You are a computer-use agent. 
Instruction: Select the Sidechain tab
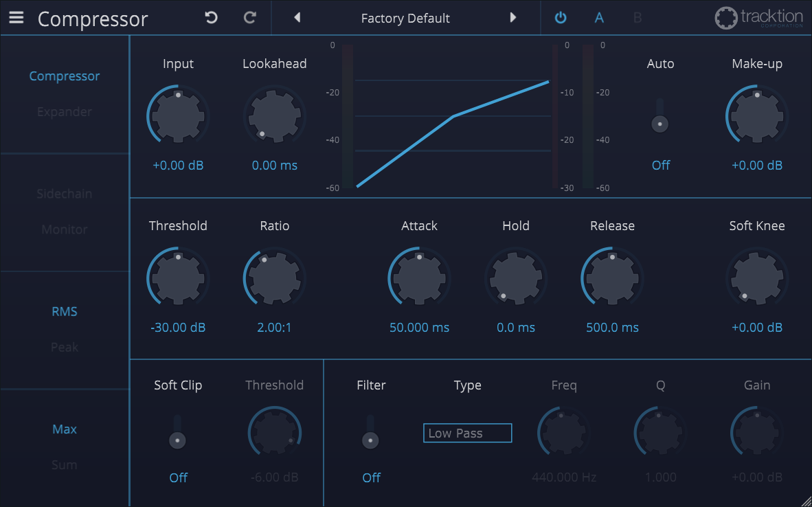coord(65,194)
